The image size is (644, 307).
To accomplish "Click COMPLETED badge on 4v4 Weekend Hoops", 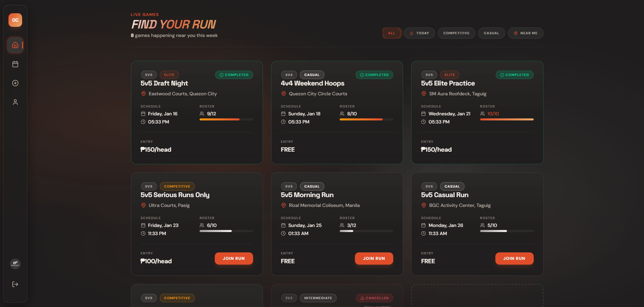I will (374, 75).
